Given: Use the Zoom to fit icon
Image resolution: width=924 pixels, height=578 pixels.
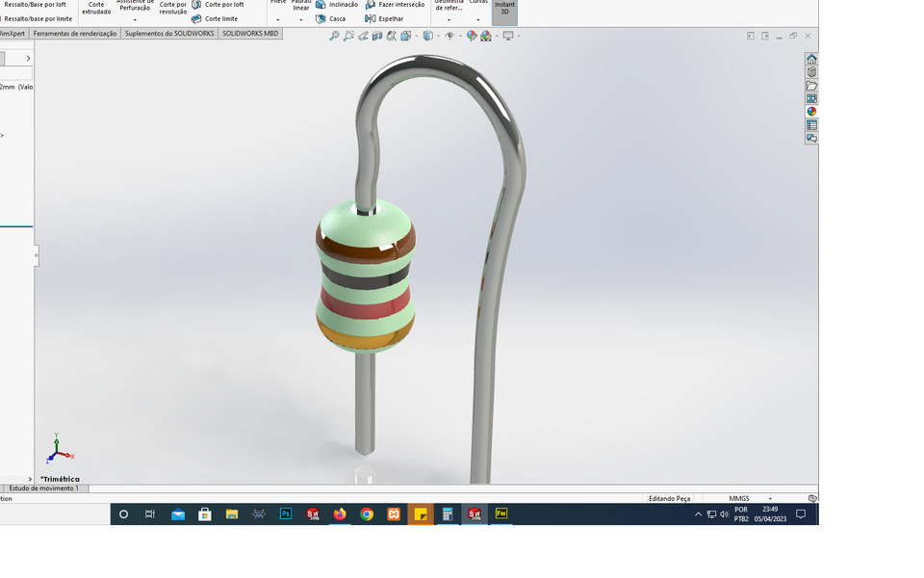Looking at the screenshot, I should coord(334,36).
